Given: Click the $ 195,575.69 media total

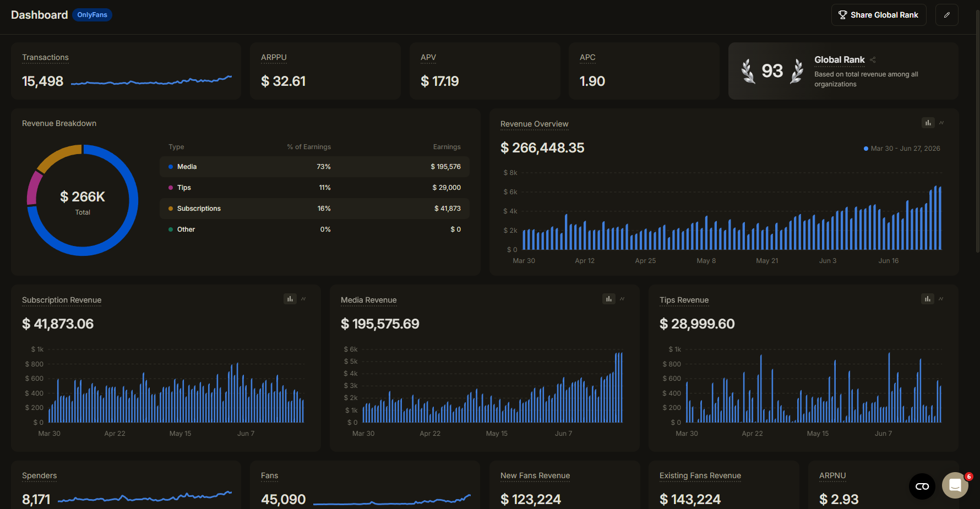Looking at the screenshot, I should click(380, 324).
